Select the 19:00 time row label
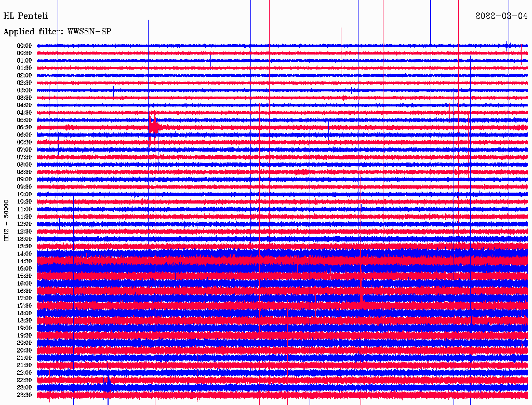Screen dimensions: 532x405 click(x=24, y=328)
